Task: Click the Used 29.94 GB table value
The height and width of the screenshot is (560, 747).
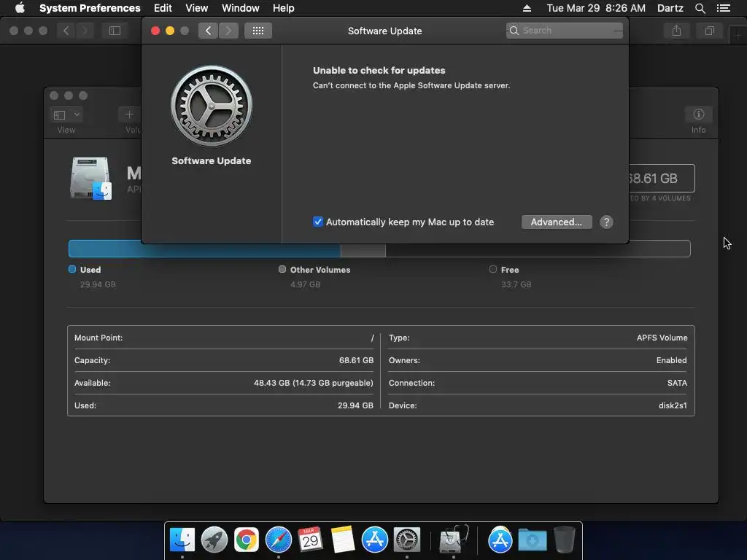Action: coord(355,405)
